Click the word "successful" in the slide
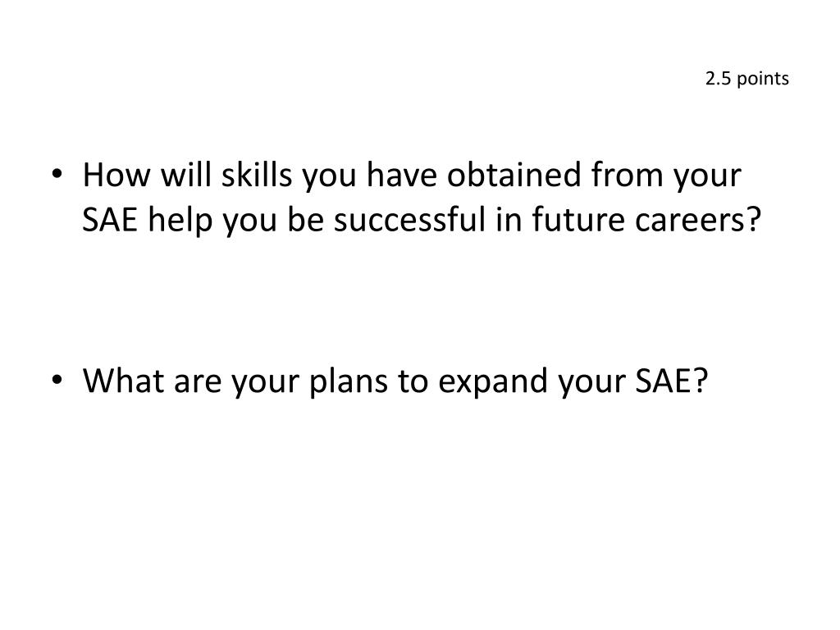This screenshot has width=840, height=630. 410,220
